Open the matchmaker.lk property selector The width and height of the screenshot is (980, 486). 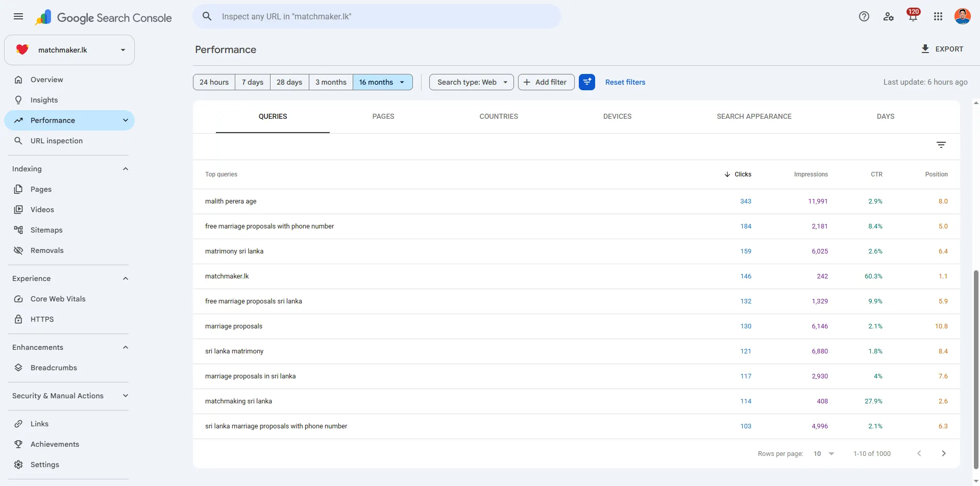69,50
